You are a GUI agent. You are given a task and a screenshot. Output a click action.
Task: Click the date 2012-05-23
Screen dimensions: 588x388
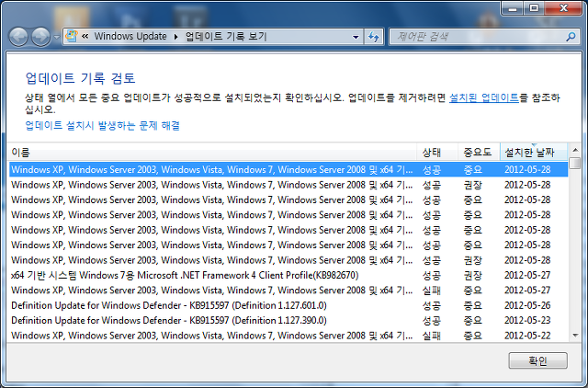click(527, 321)
